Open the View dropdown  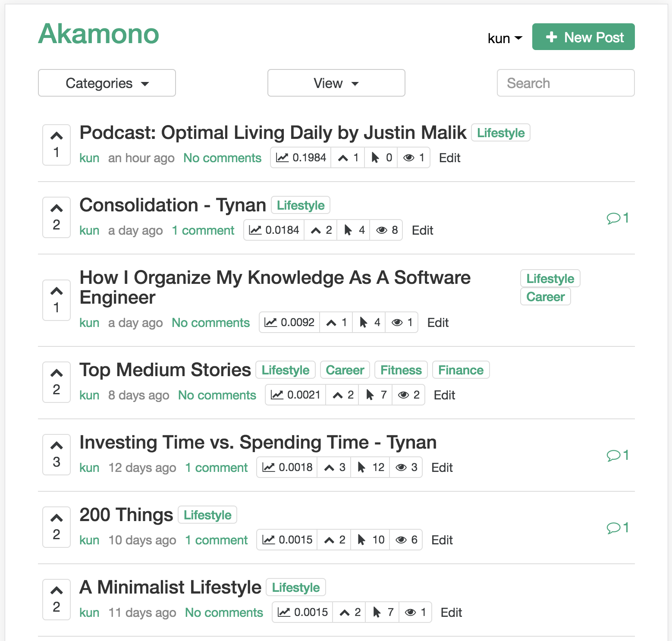tap(336, 83)
